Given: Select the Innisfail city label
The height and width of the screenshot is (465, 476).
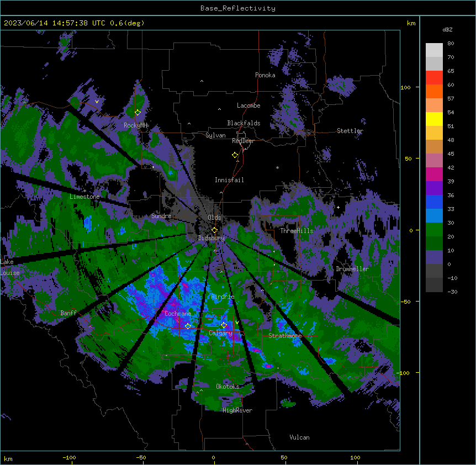Looking at the screenshot, I should coord(229,180).
